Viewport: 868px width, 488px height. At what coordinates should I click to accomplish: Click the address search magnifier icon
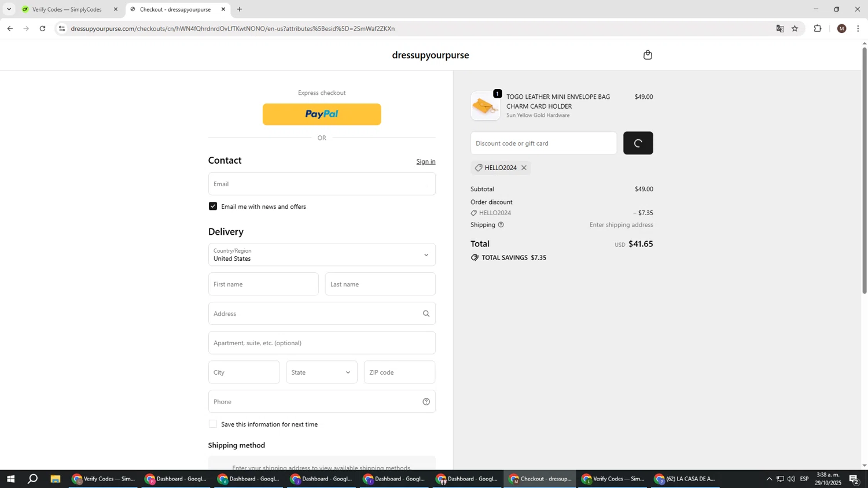[426, 314]
